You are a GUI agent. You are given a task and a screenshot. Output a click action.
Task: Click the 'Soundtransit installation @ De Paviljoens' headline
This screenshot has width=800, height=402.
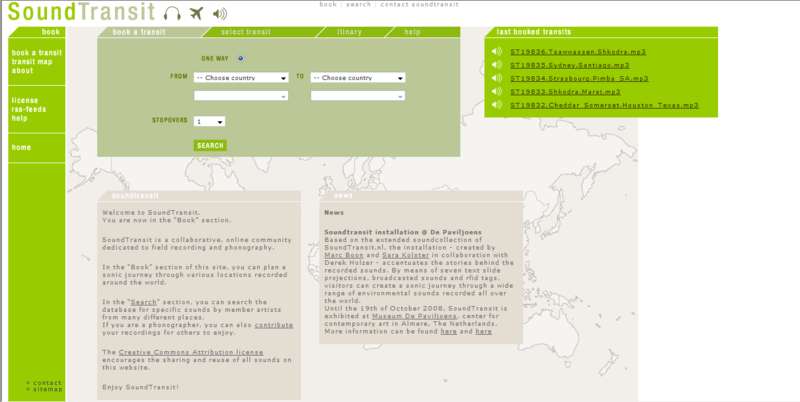[403, 232]
